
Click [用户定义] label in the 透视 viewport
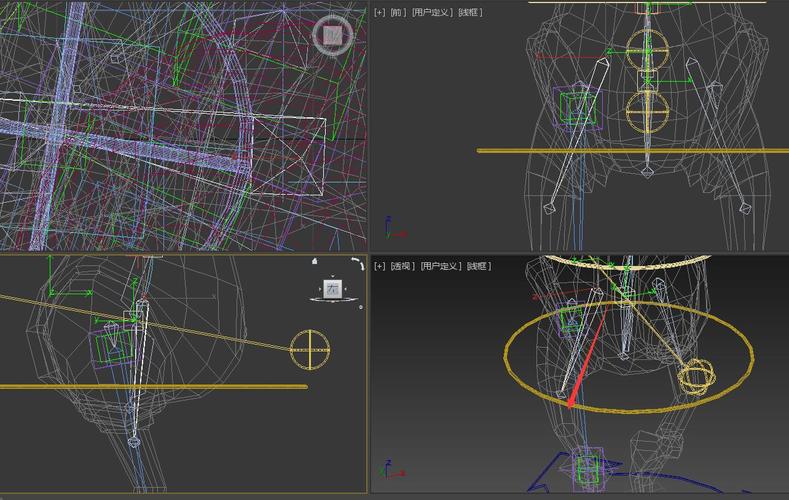click(440, 266)
